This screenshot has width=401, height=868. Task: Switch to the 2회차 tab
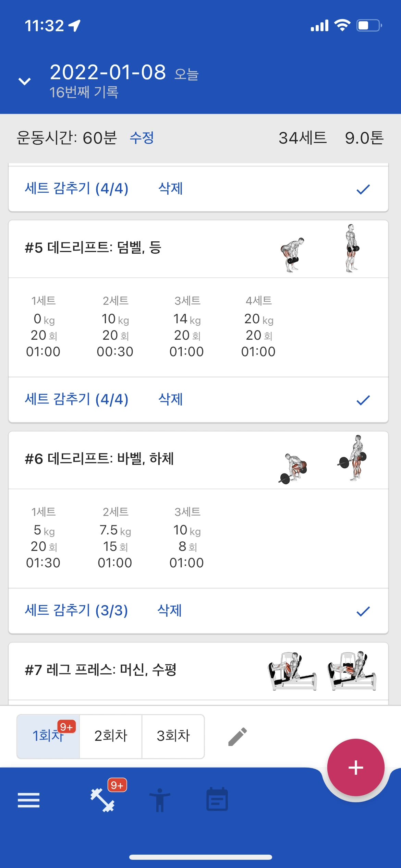[x=111, y=736]
